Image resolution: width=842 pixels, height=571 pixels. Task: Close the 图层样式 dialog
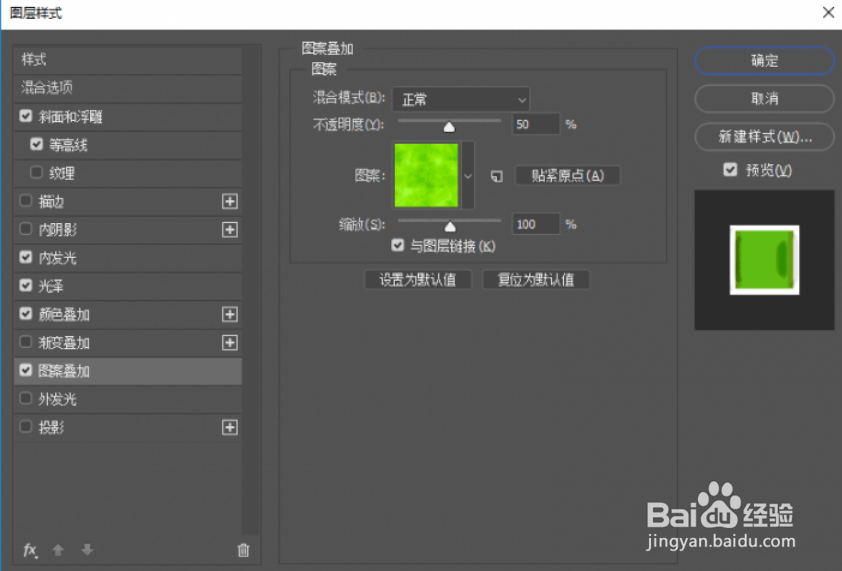coord(828,12)
